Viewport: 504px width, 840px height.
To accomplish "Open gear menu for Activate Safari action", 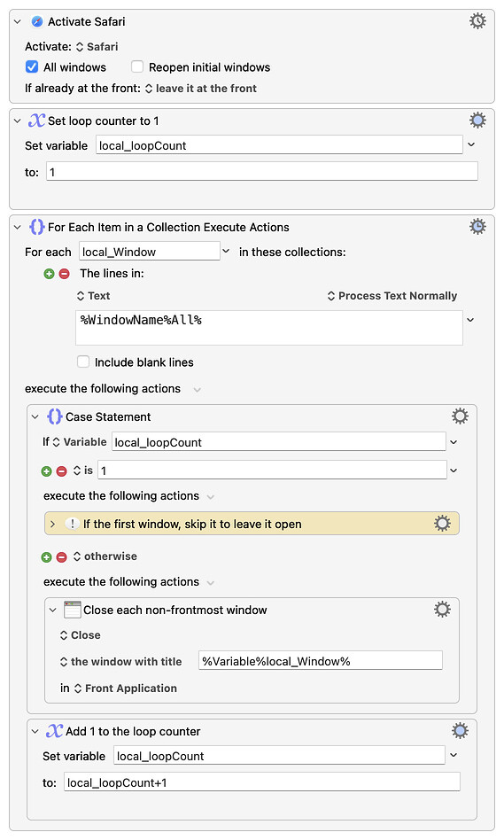I will (477, 21).
